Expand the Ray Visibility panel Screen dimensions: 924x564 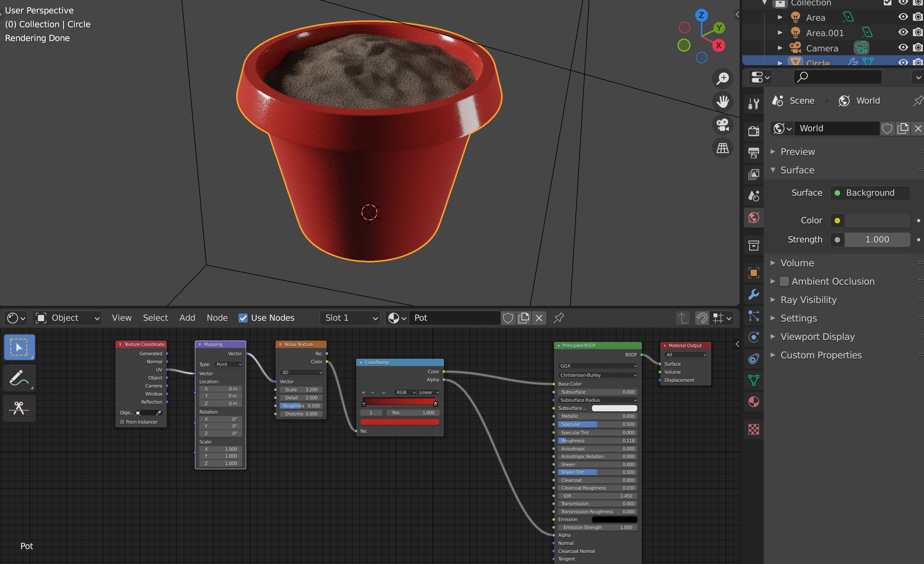(773, 300)
